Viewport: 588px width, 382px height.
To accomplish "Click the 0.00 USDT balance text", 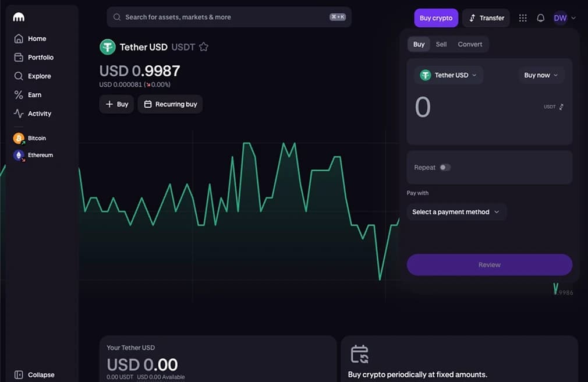I will pos(119,377).
